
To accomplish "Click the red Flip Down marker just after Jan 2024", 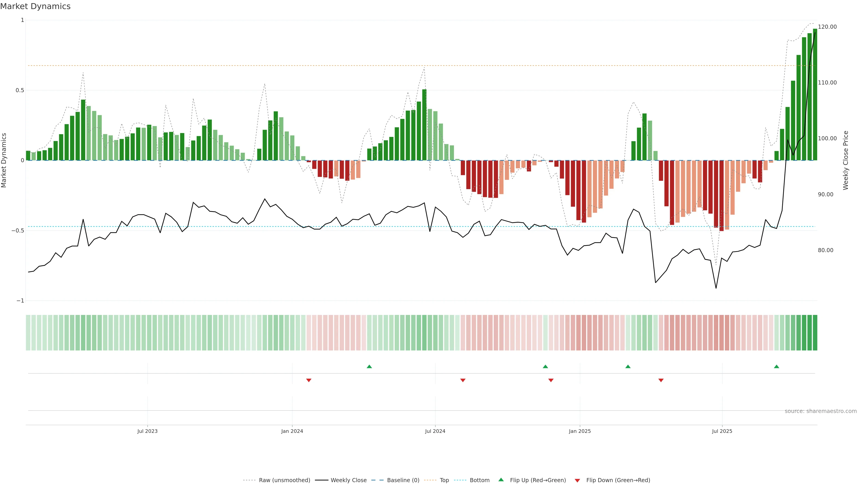I will click(309, 380).
